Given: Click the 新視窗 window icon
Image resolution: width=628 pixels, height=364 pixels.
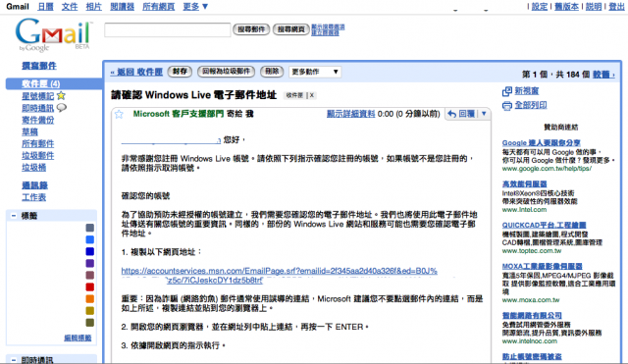Looking at the screenshot, I should pyautogui.click(x=506, y=91).
